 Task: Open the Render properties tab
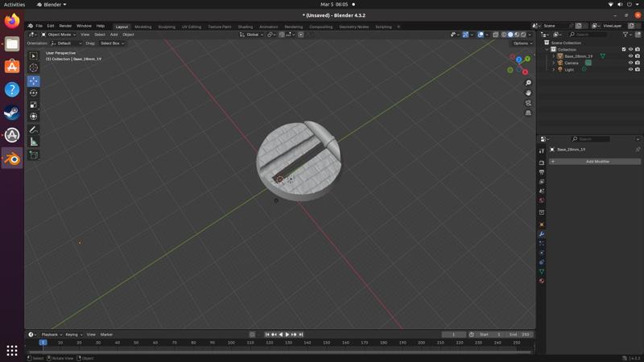[x=542, y=163]
